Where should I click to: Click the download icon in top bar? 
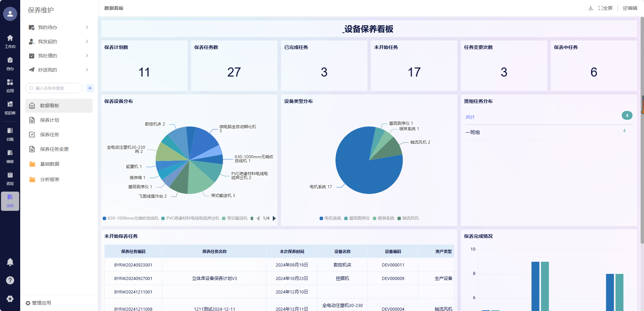click(x=590, y=8)
